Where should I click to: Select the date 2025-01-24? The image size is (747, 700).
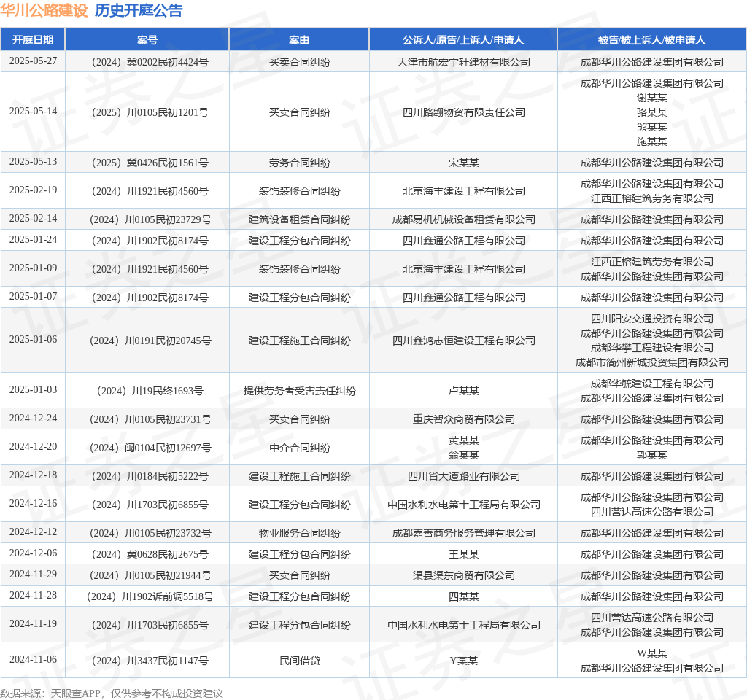coord(33,239)
